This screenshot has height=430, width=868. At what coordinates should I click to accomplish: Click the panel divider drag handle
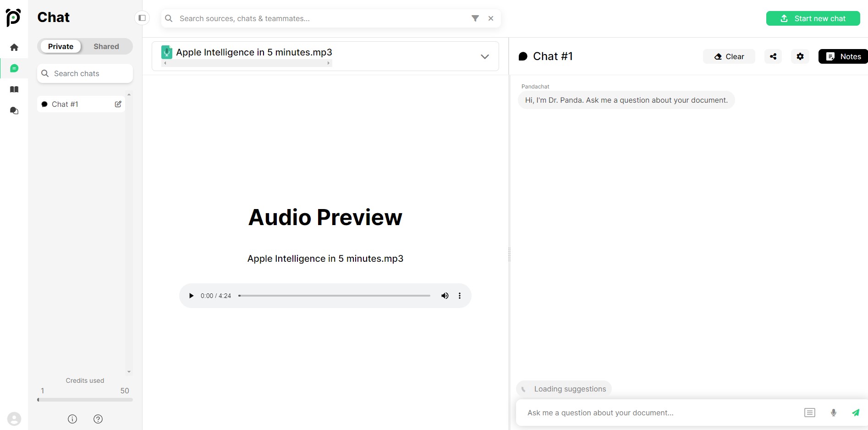tap(509, 254)
